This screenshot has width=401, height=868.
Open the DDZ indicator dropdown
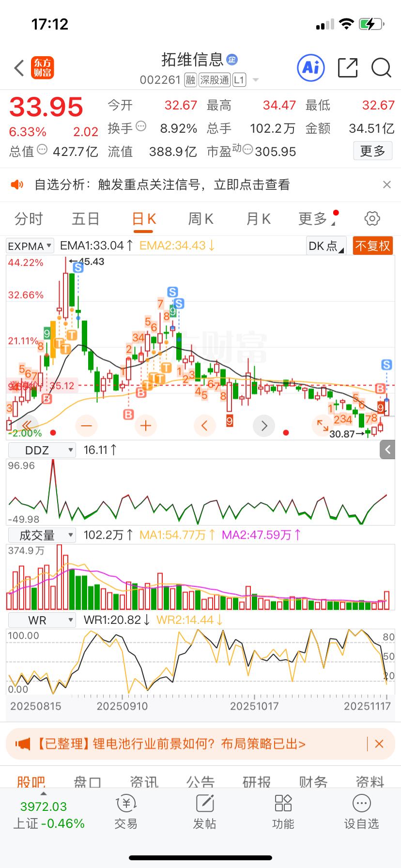click(42, 450)
